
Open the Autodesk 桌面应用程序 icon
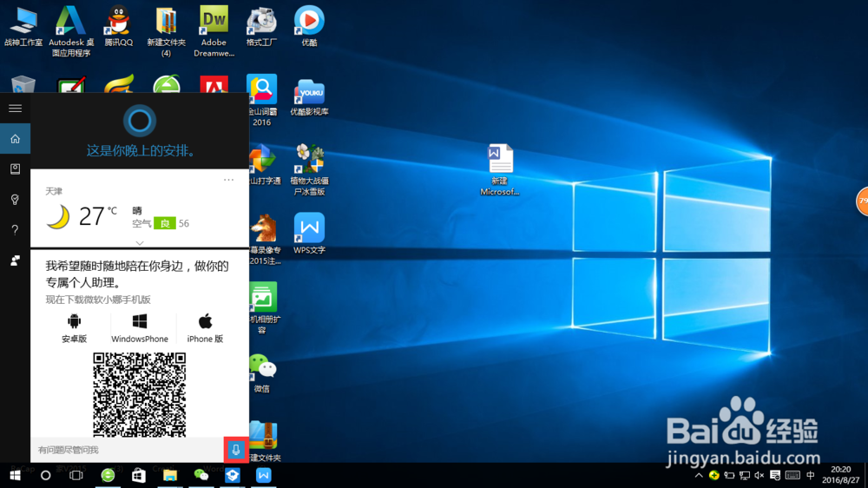[x=71, y=31]
